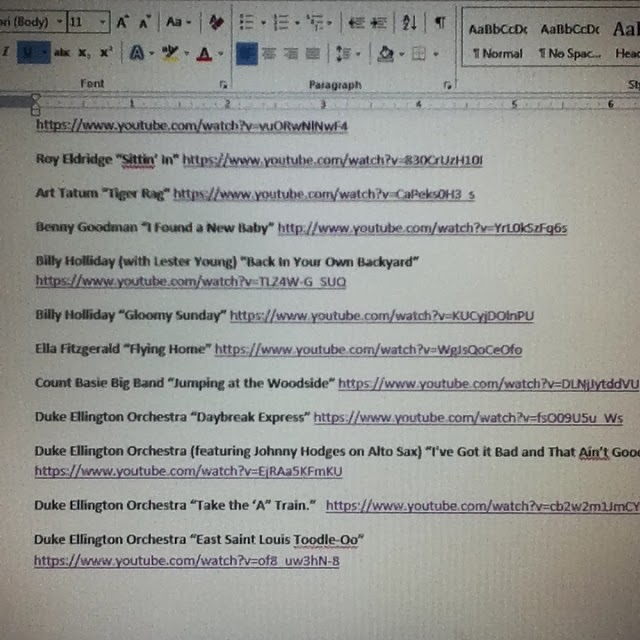Click the Subscript button

pyautogui.click(x=84, y=53)
